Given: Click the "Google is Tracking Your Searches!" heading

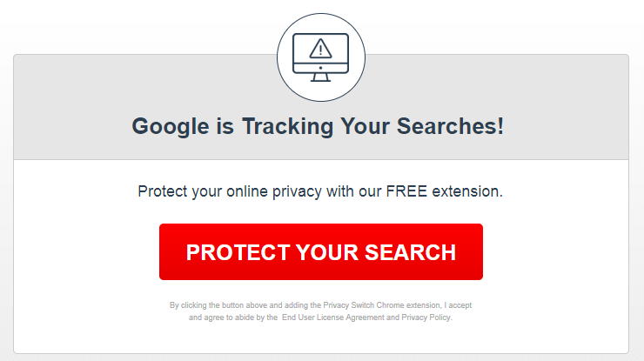Looking at the screenshot, I should [318, 125].
